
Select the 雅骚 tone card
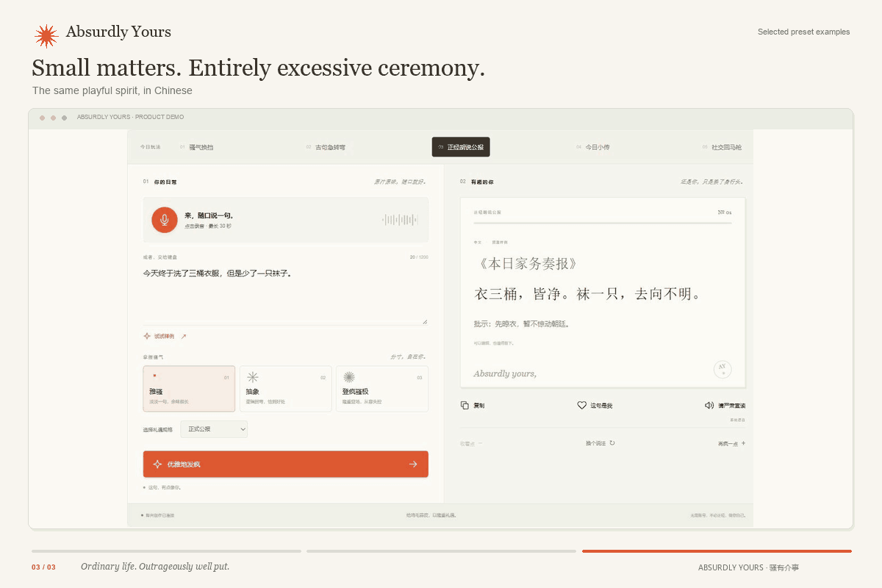pos(189,389)
